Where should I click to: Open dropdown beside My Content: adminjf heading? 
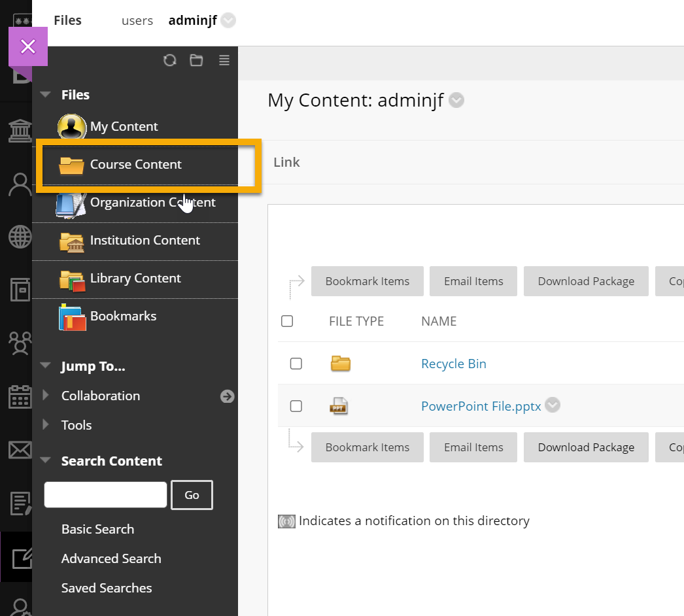(x=457, y=101)
